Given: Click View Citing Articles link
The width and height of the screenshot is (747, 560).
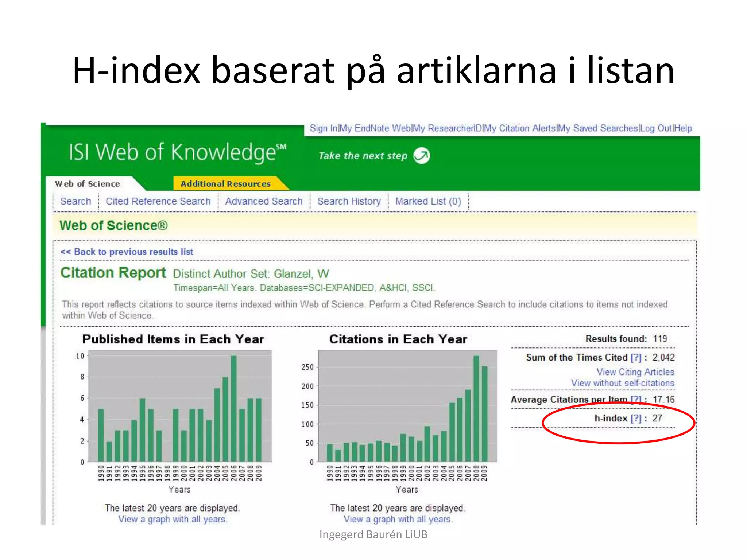Looking at the screenshot, I should (635, 372).
